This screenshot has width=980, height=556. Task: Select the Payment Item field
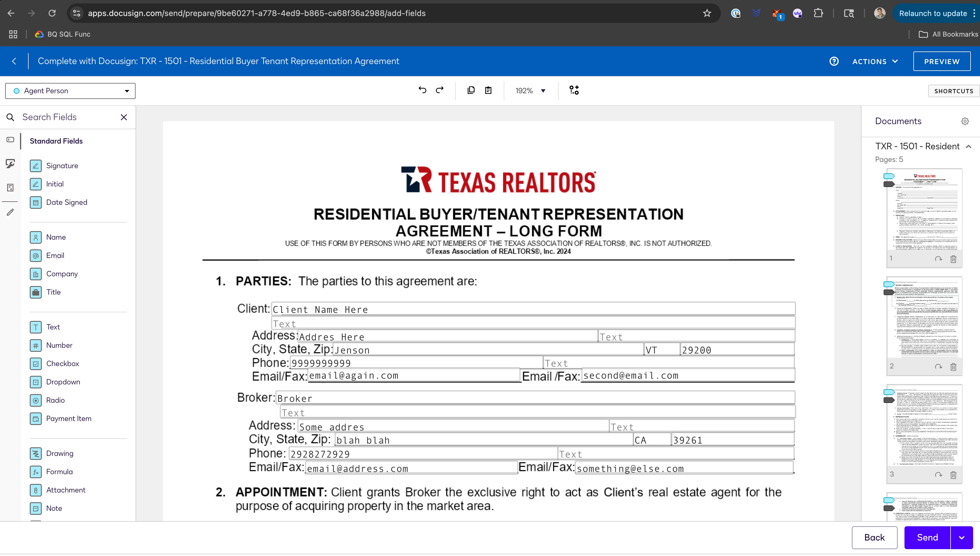[x=61, y=418]
